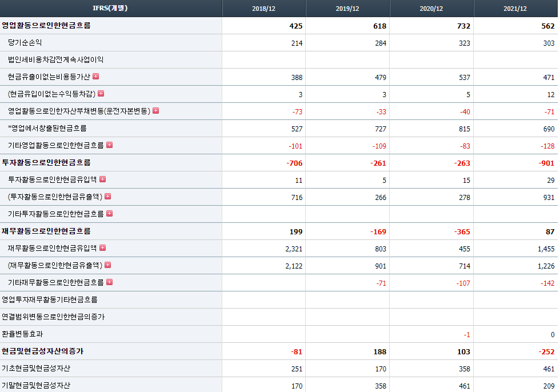
Task: Click the 2021/12 operating cash flow value 562
Action: point(548,26)
